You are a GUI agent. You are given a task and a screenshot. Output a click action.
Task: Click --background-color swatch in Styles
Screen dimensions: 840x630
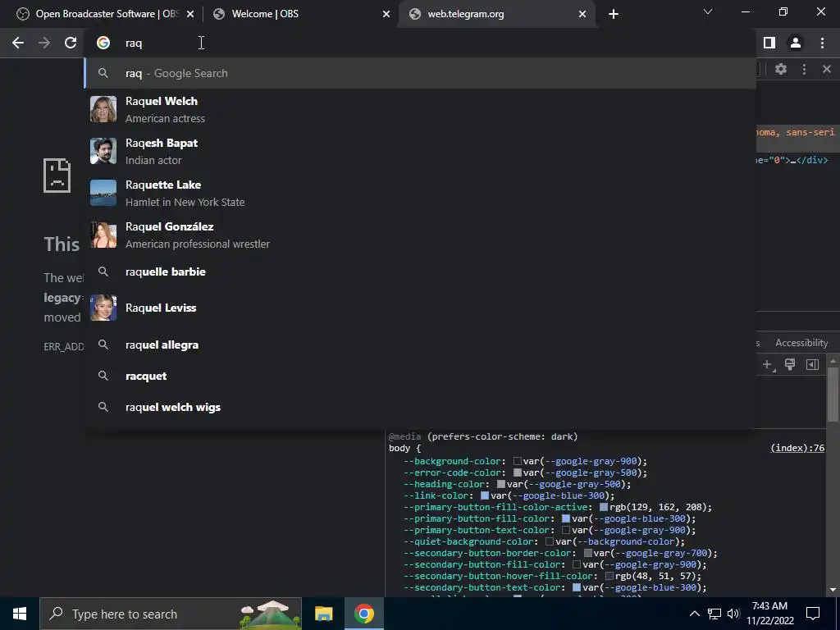click(x=518, y=461)
